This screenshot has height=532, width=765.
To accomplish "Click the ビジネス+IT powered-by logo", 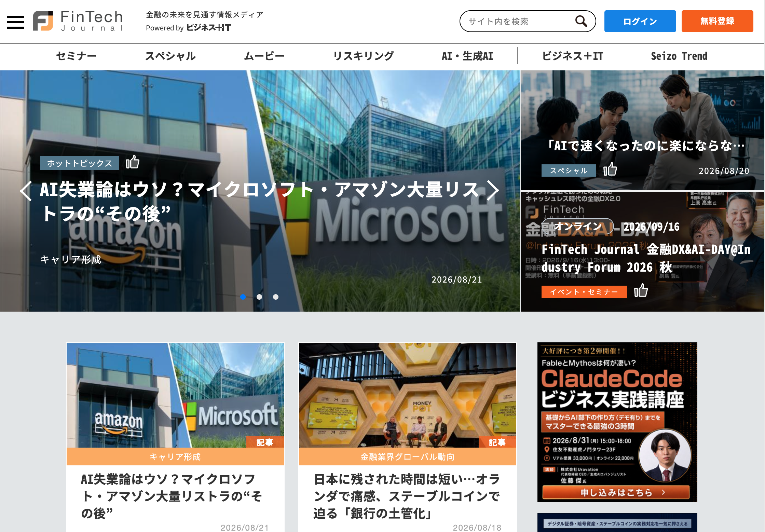I will [x=209, y=28].
